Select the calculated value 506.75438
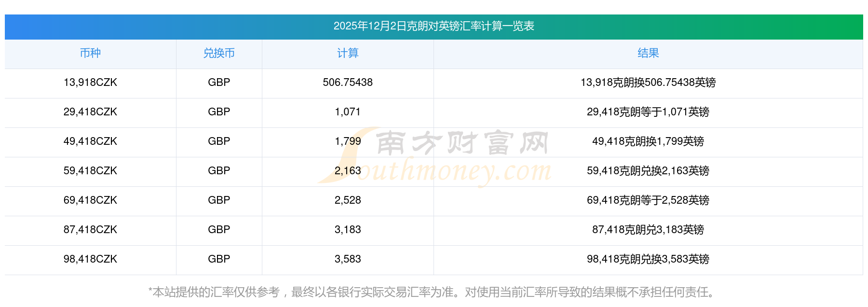The width and height of the screenshot is (868, 307). [x=348, y=83]
